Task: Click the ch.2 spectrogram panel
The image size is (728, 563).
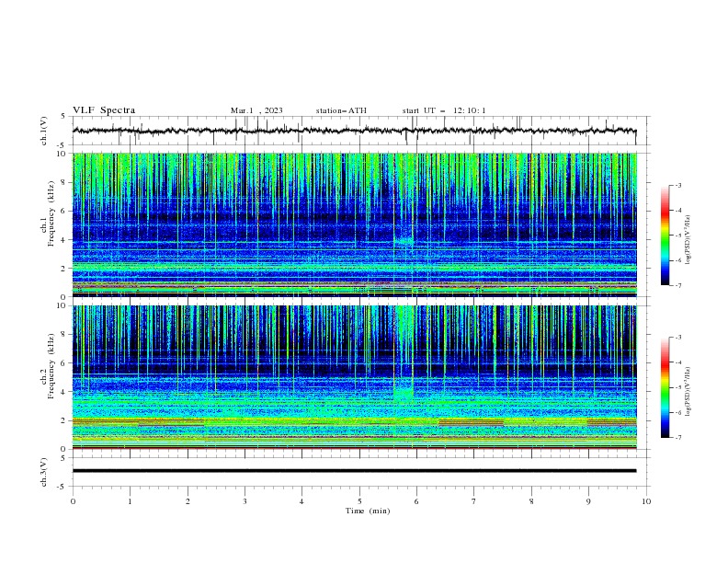Action: point(354,377)
